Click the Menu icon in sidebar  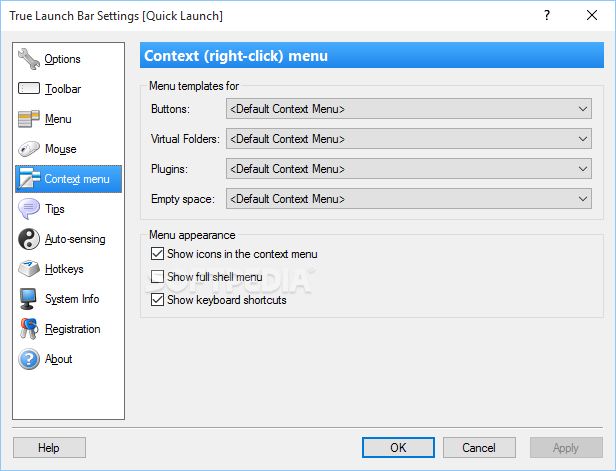(x=29, y=119)
